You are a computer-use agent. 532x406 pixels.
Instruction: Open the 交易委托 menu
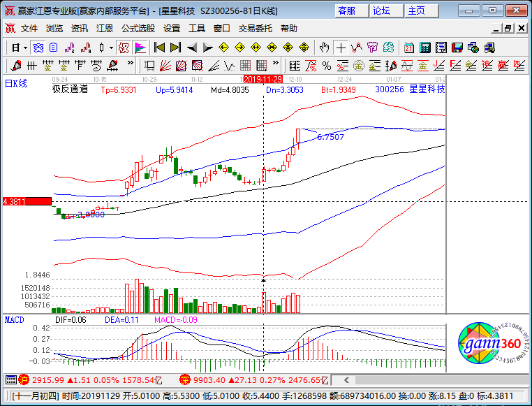coord(255,29)
